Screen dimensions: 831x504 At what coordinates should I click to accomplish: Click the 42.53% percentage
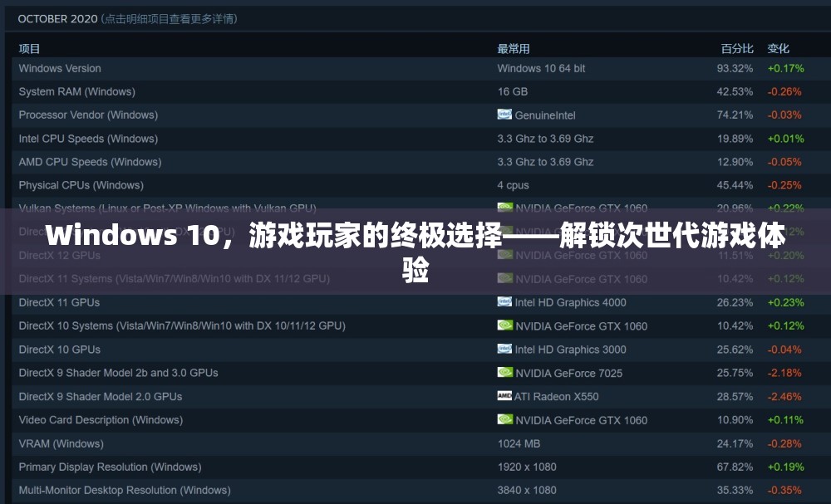coord(735,91)
